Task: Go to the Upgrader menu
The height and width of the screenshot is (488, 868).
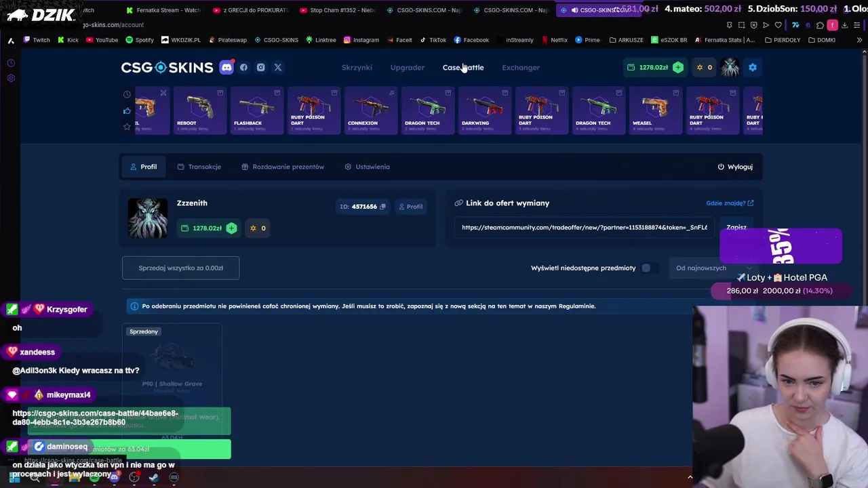Action: pos(408,68)
